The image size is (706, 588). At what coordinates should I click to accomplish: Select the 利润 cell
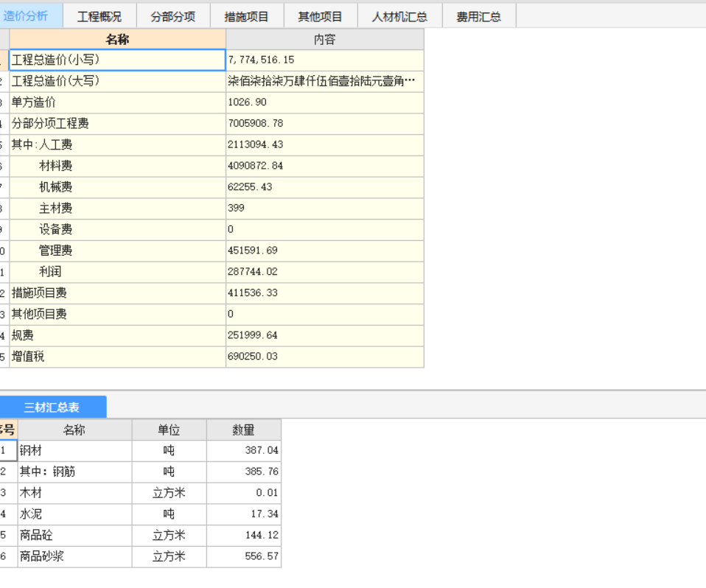pos(117,272)
